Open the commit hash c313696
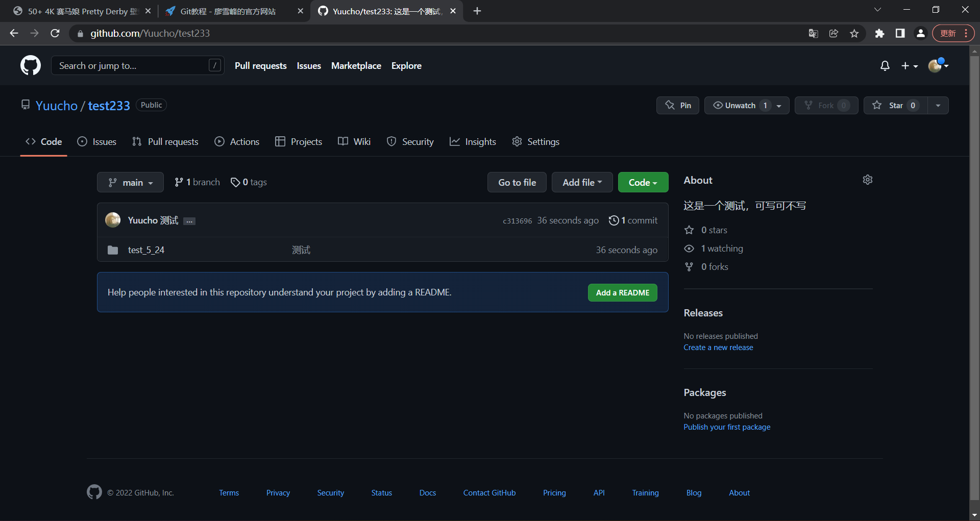The height and width of the screenshot is (521, 980). coord(517,221)
